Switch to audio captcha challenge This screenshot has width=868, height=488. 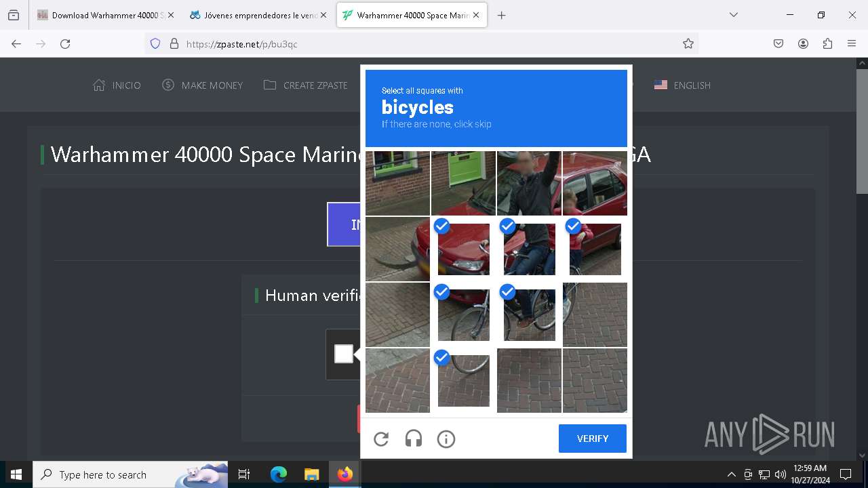coord(414,439)
